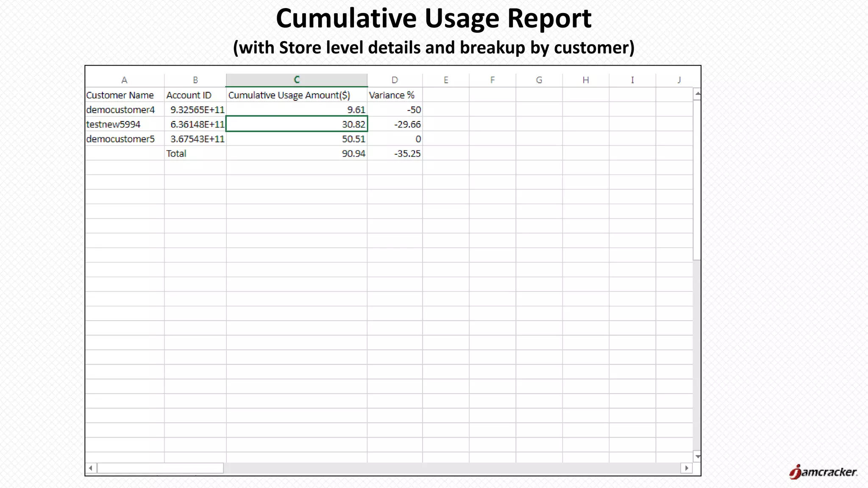Click the vertical scrollbar down arrow
The height and width of the screenshot is (488, 868).
click(697, 457)
